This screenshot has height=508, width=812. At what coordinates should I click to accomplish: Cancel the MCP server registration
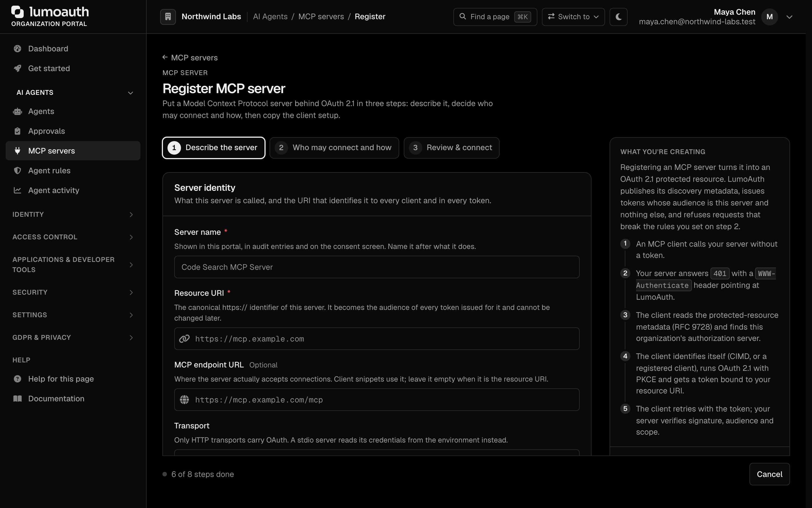[x=769, y=474]
